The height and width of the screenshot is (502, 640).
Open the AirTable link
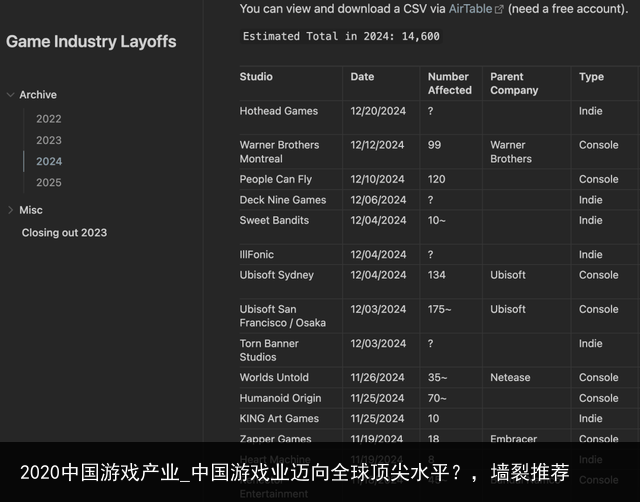pyautogui.click(x=470, y=9)
